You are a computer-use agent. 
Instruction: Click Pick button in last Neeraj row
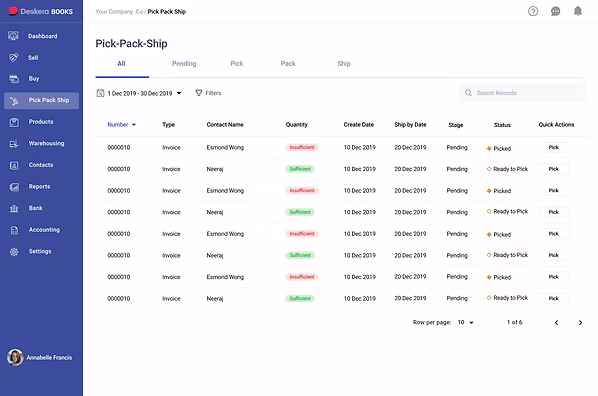[553, 298]
